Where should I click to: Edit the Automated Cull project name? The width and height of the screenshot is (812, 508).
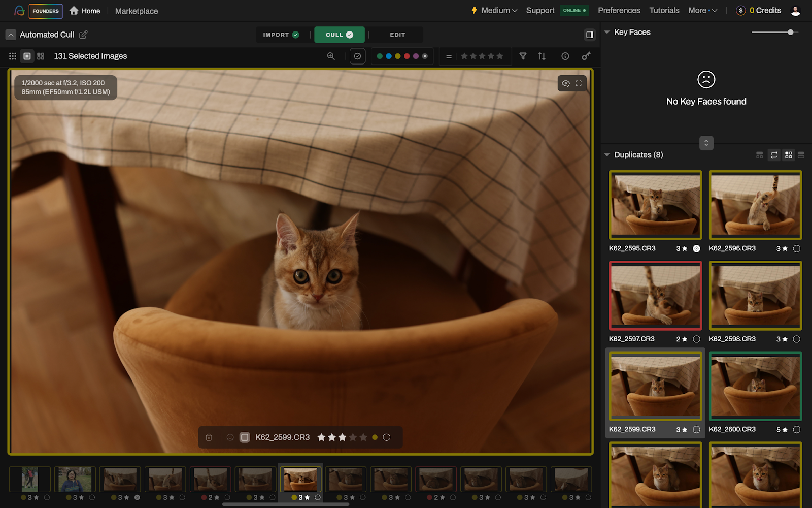click(84, 35)
